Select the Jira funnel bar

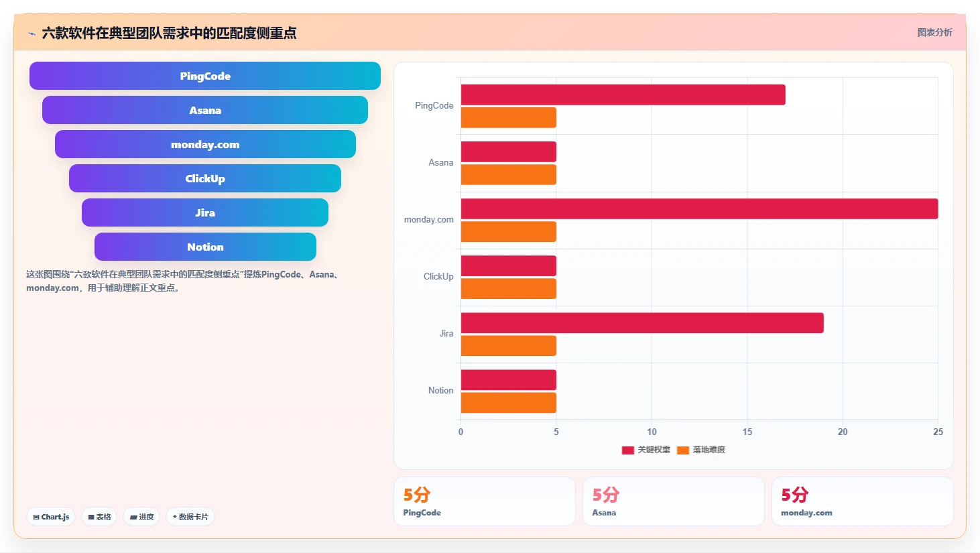coord(205,212)
